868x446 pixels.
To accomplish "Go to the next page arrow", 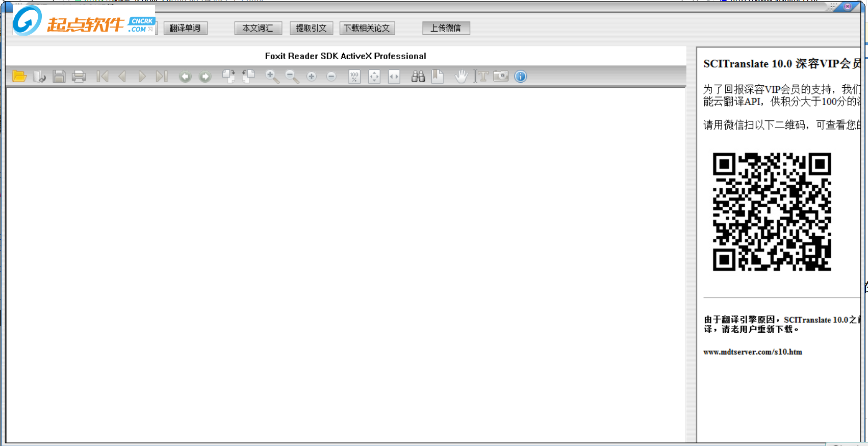I will 142,77.
